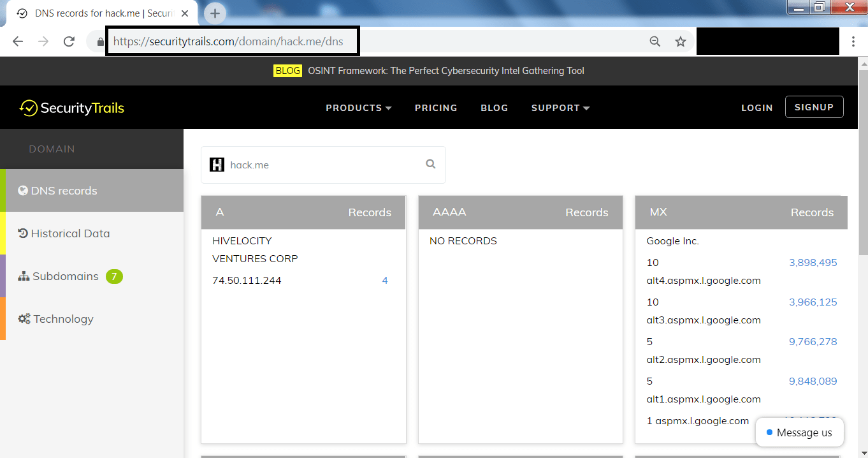This screenshot has width=868, height=458.
Task: Bookmark this page with star icon
Action: pos(681,41)
